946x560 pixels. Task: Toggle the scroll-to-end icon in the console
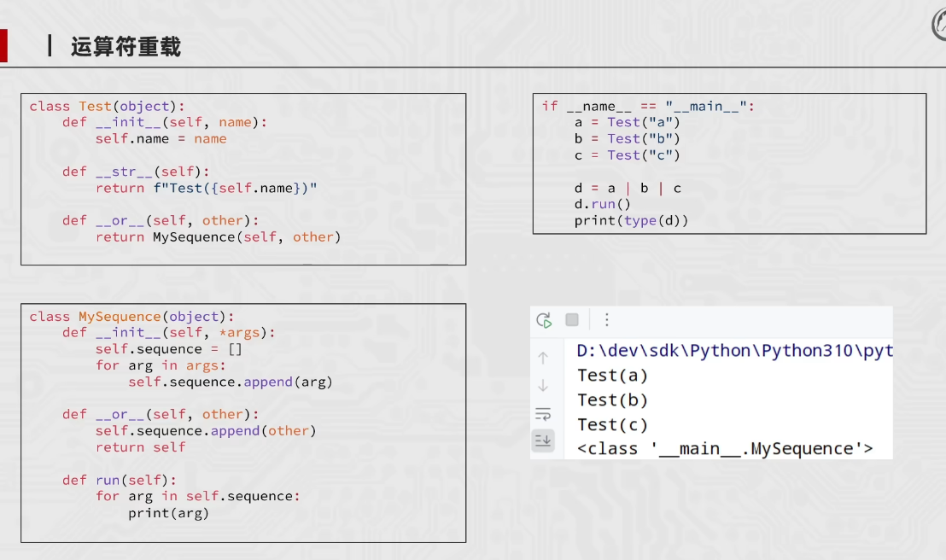pyautogui.click(x=543, y=440)
